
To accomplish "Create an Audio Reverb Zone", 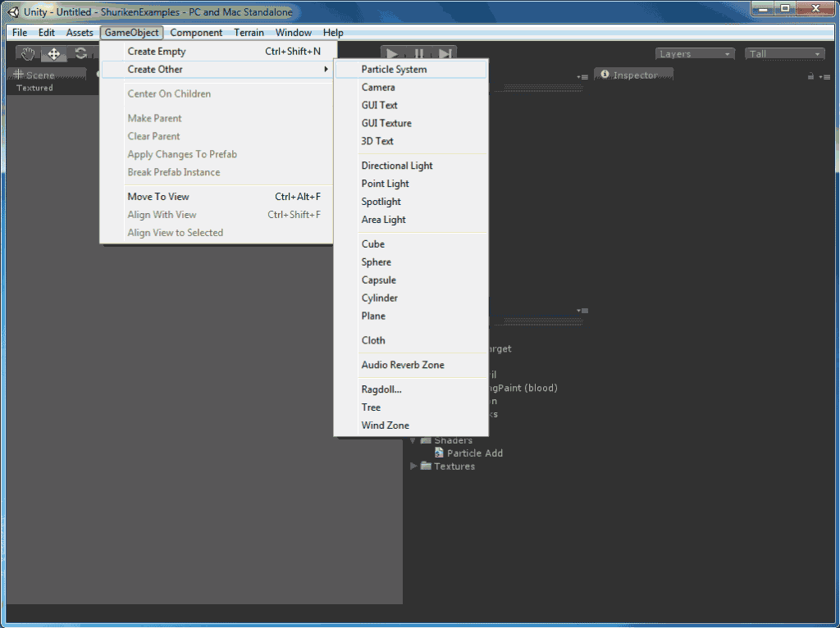I will click(x=411, y=365).
